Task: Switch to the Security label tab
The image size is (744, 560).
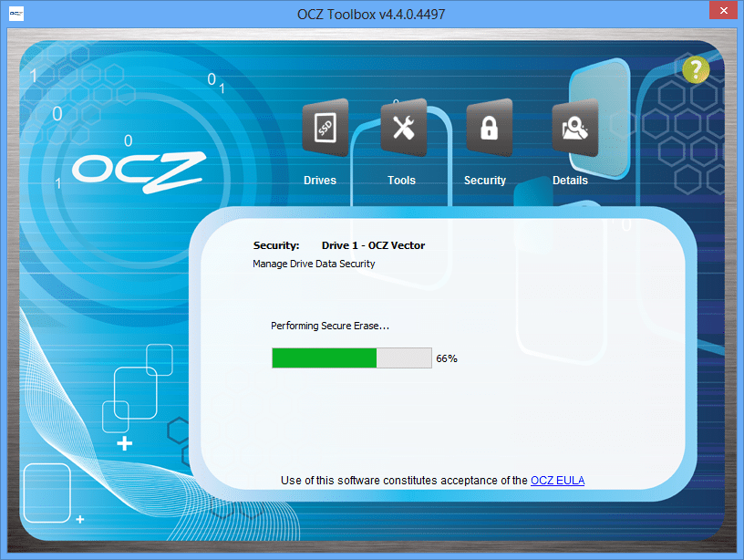Action: (485, 181)
